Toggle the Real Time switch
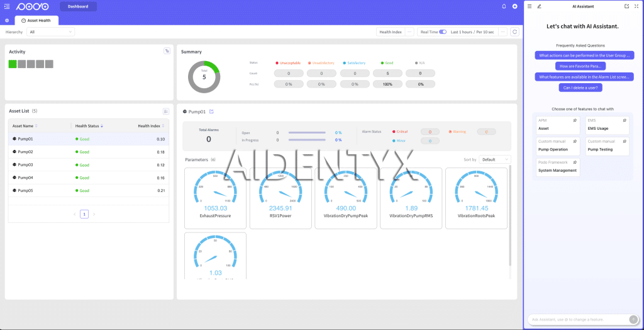 click(443, 31)
